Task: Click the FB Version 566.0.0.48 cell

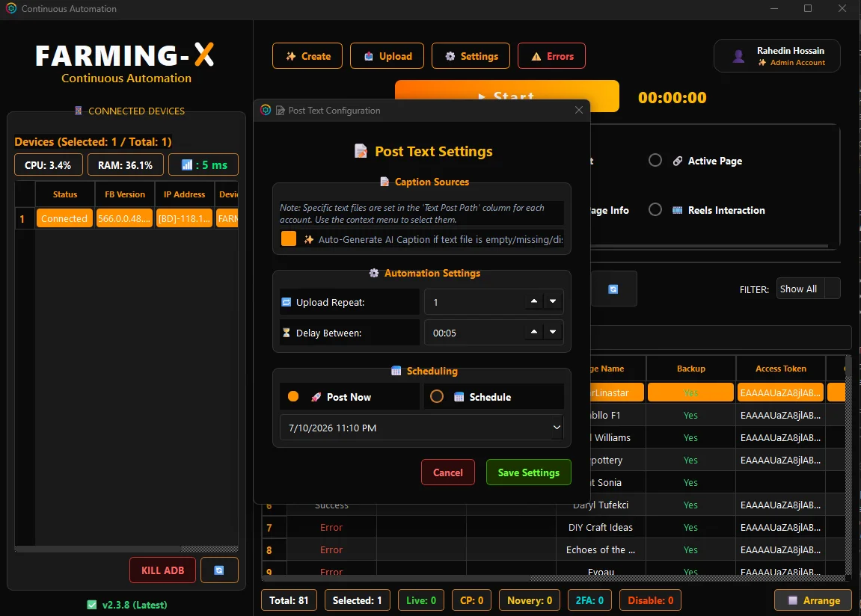Action: (x=124, y=218)
